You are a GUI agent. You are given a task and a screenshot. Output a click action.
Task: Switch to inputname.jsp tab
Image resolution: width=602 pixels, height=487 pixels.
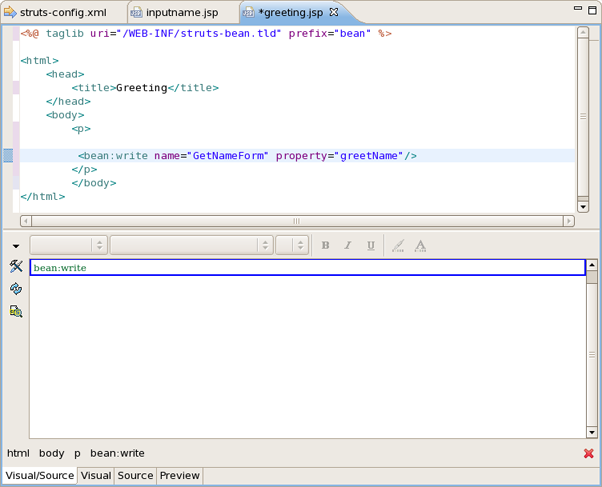pos(181,12)
